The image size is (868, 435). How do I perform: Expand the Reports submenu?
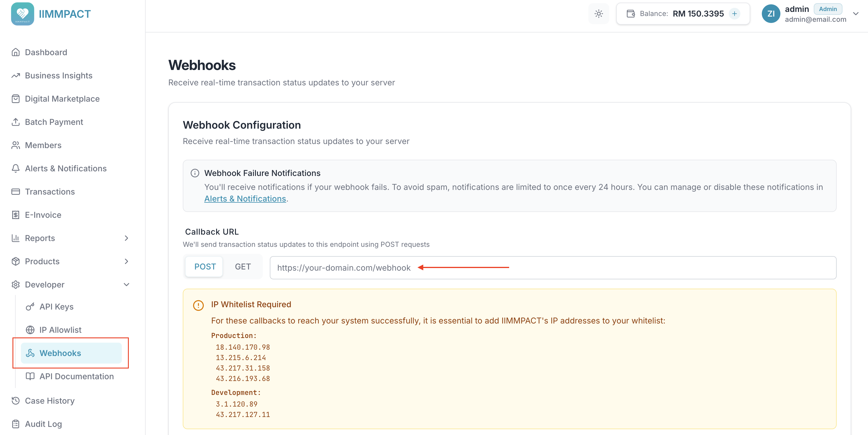127,238
